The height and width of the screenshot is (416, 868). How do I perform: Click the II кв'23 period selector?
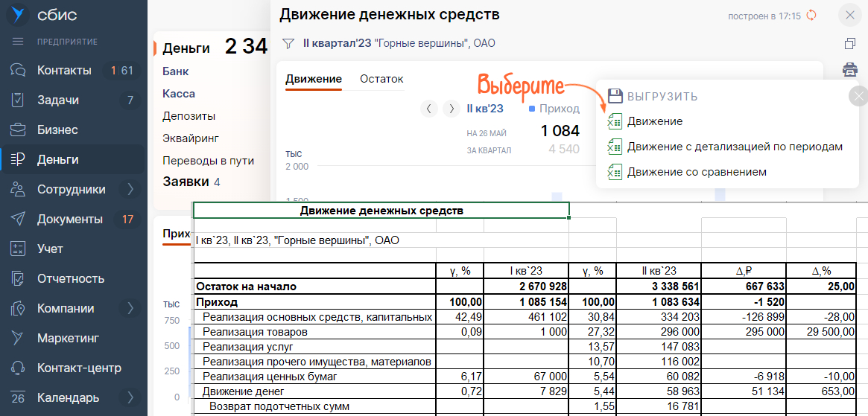485,109
